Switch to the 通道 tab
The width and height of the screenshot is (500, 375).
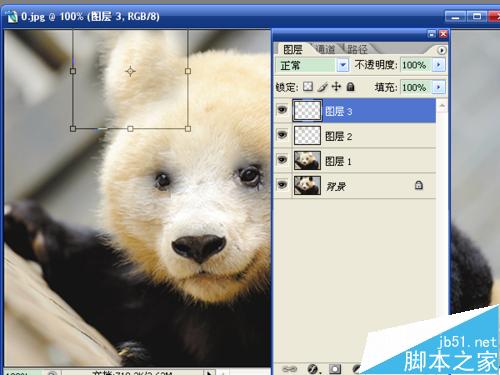click(325, 49)
